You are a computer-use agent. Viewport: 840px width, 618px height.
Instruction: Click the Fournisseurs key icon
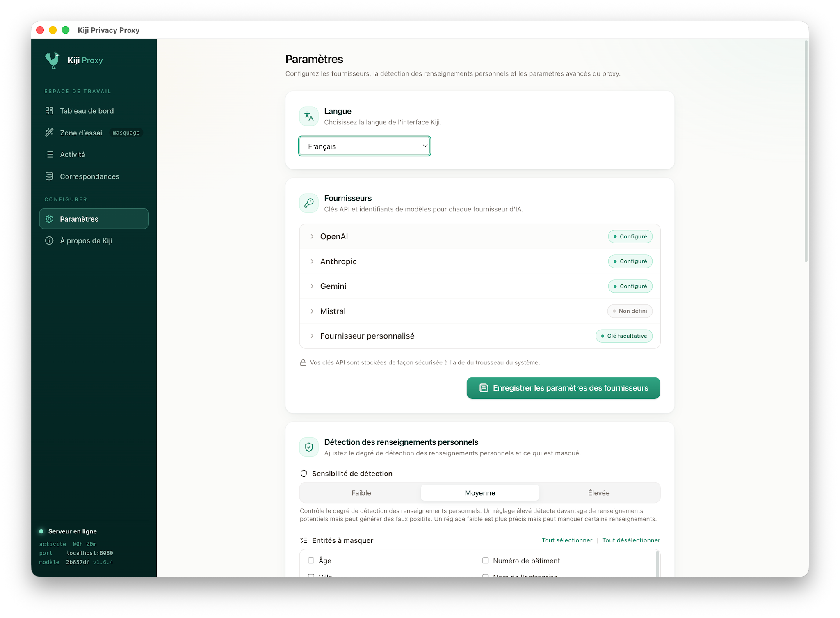point(309,203)
